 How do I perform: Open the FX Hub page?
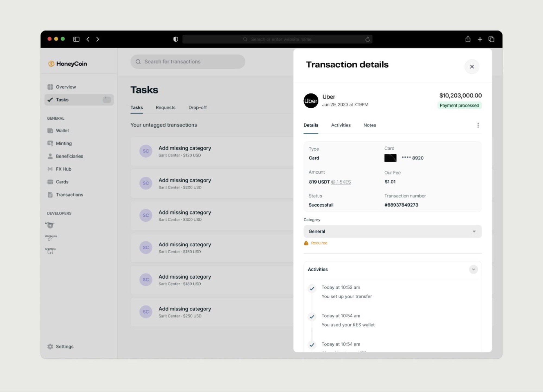(59, 169)
